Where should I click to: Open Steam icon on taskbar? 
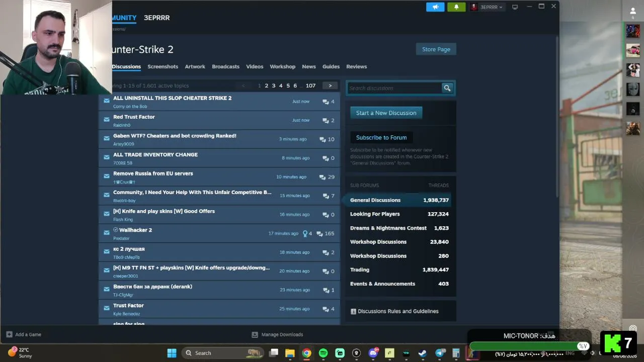click(423, 353)
